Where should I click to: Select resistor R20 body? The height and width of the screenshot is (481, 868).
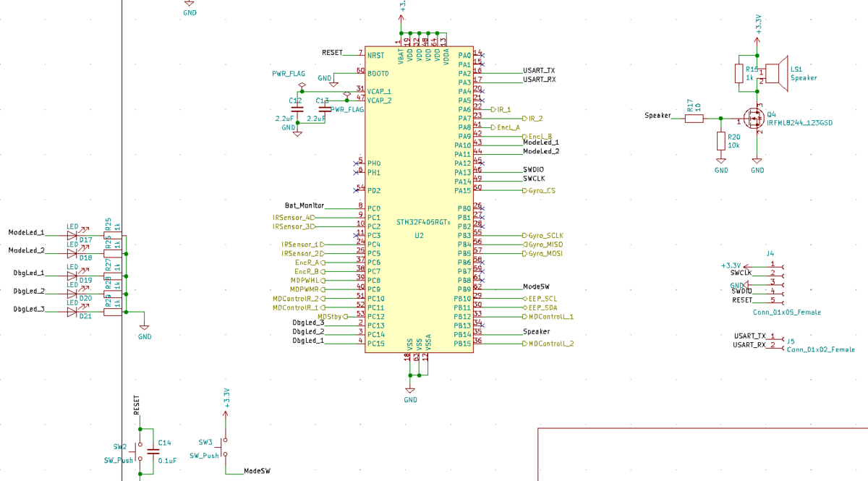(720, 141)
